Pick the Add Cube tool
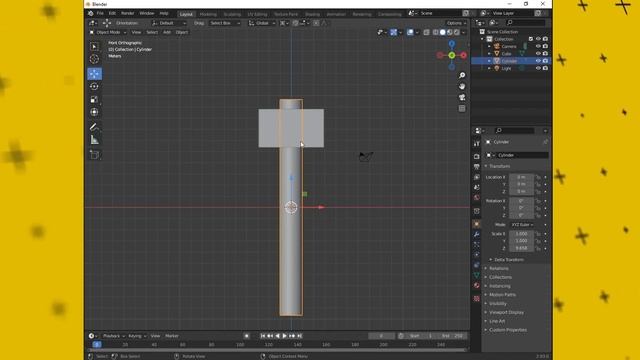 (x=94, y=155)
